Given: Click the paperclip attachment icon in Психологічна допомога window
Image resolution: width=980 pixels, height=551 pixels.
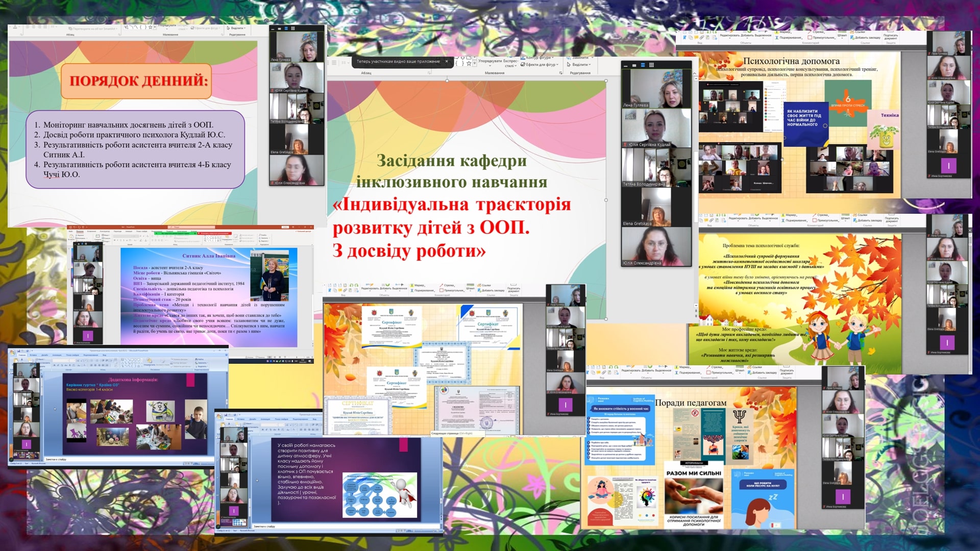Looking at the screenshot, I should (702, 38).
